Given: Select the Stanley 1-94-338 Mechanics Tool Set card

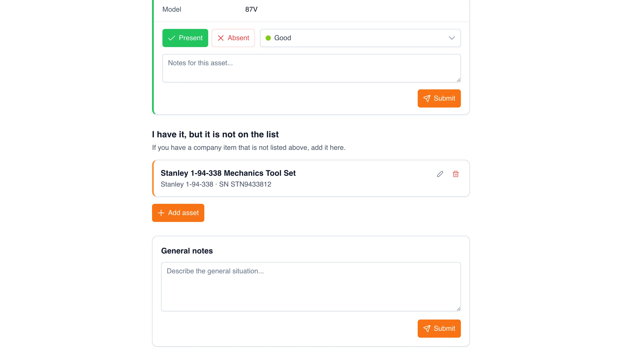Looking at the screenshot, I should coord(311,178).
